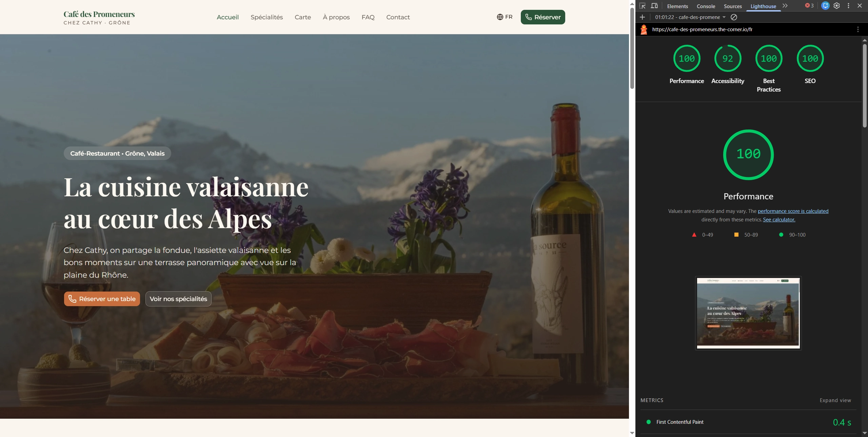Select the Lighthouse tab

(x=763, y=6)
